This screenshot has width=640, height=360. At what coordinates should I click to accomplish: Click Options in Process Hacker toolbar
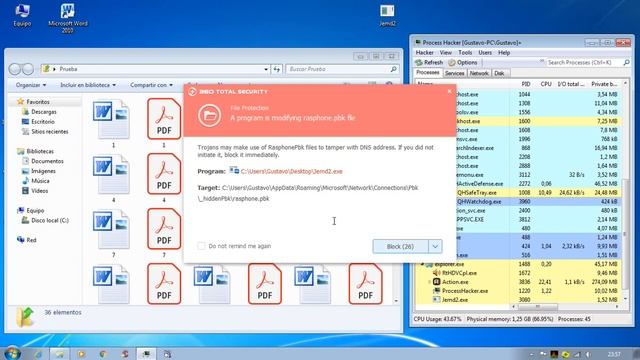(x=463, y=62)
